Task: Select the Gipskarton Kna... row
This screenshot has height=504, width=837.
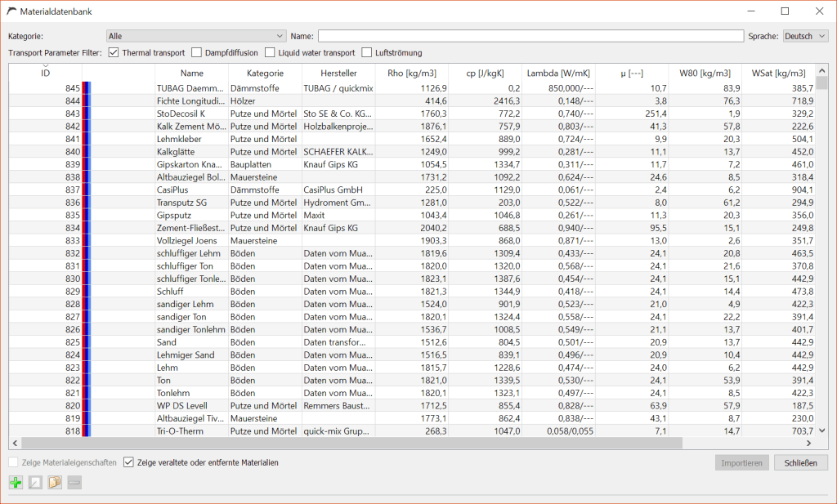Action: pyautogui.click(x=412, y=164)
